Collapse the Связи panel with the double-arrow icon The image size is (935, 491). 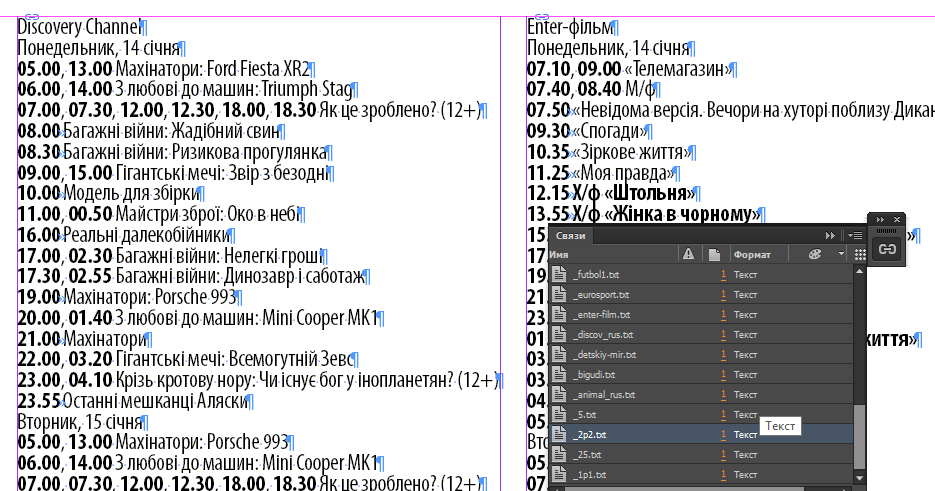tap(830, 236)
